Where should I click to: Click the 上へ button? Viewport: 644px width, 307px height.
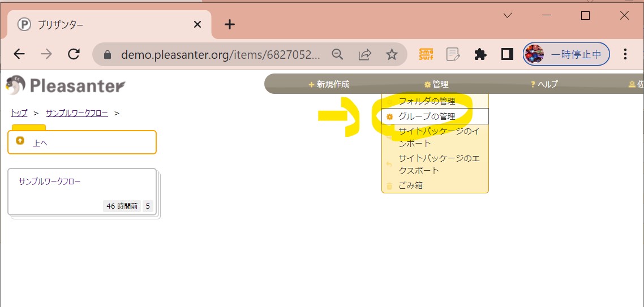[x=82, y=142]
